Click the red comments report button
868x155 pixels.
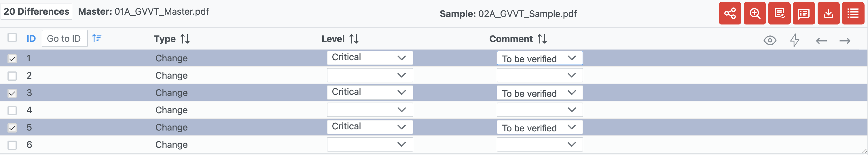(804, 14)
